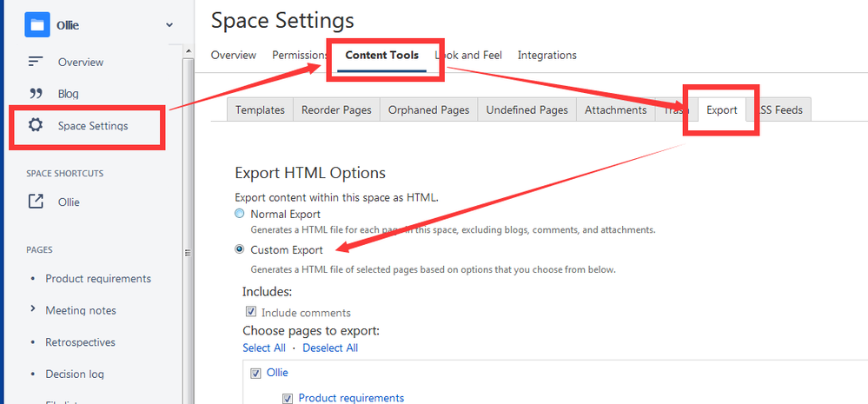Switch to the Integrations tab
The image size is (868, 404).
(x=547, y=56)
